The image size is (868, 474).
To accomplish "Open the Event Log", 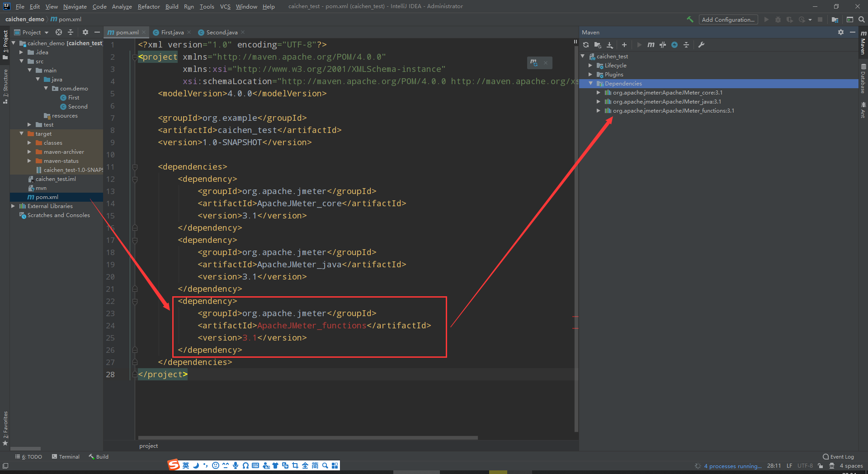I will [839, 457].
